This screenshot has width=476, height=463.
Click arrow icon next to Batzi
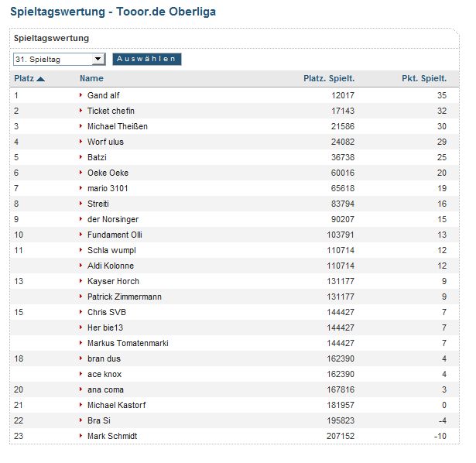80,157
